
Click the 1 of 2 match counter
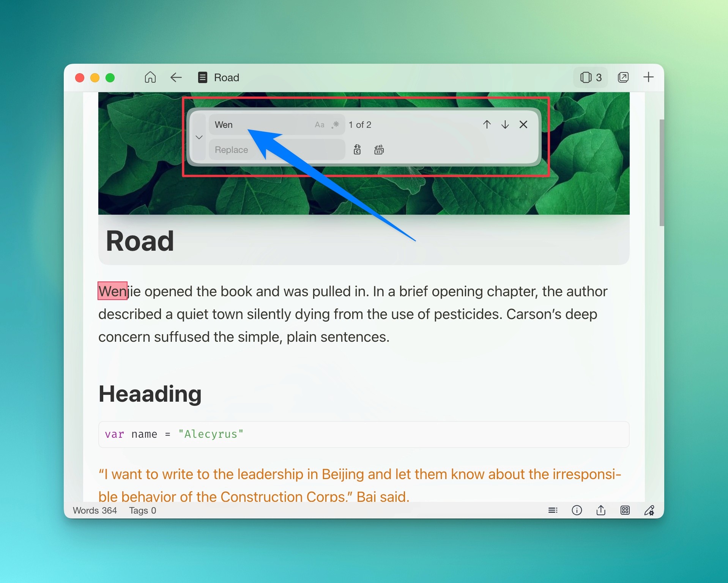[360, 125]
